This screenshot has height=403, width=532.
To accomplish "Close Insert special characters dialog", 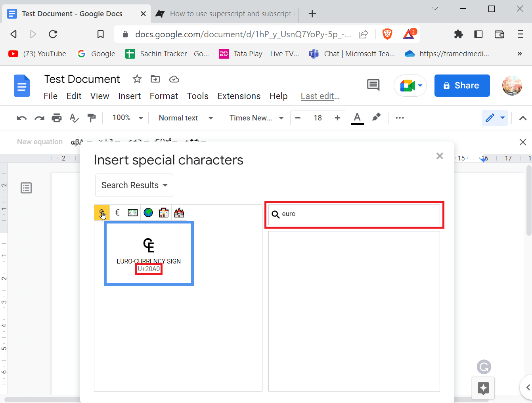I will 440,156.
